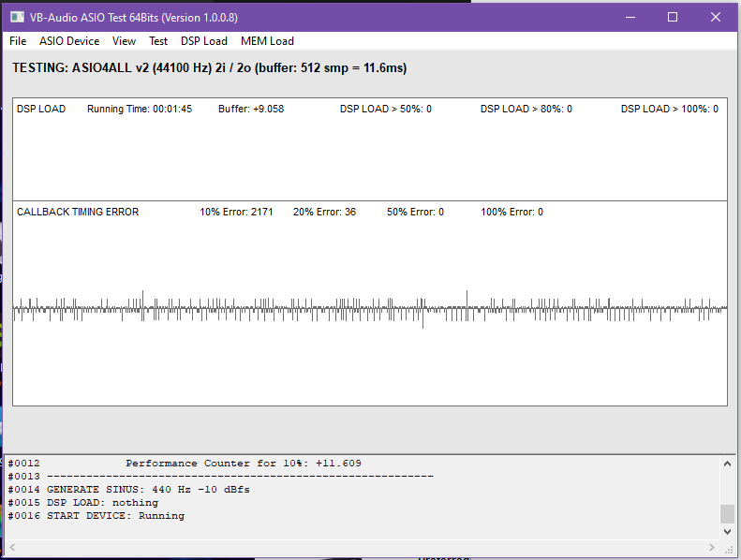Open the MEM Load menu
Viewport: 741px width, 560px height.
[267, 41]
